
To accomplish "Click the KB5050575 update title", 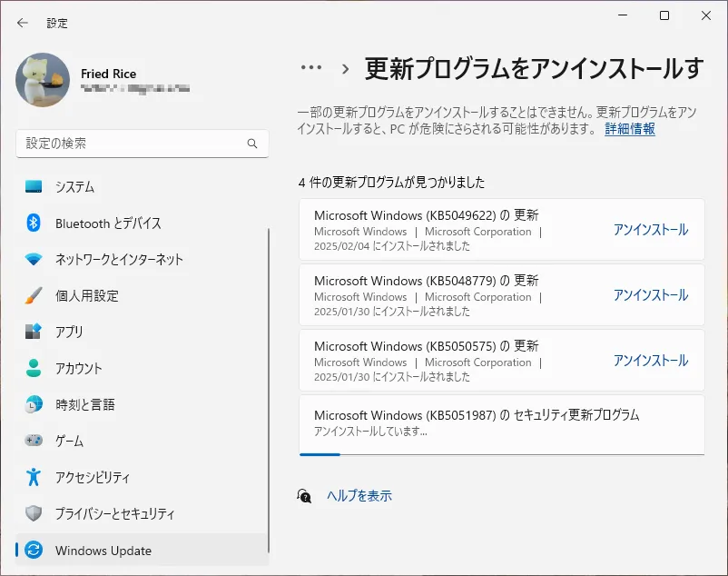I will [x=427, y=346].
